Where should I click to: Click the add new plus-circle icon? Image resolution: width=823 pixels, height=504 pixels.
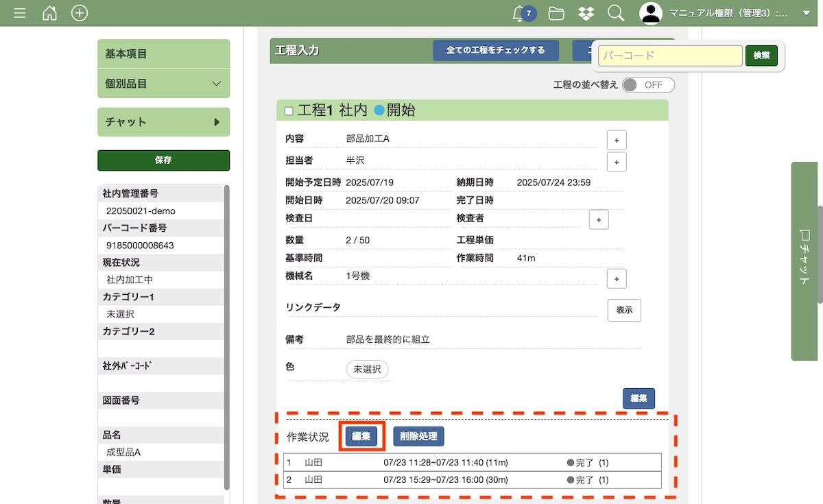tap(80, 13)
